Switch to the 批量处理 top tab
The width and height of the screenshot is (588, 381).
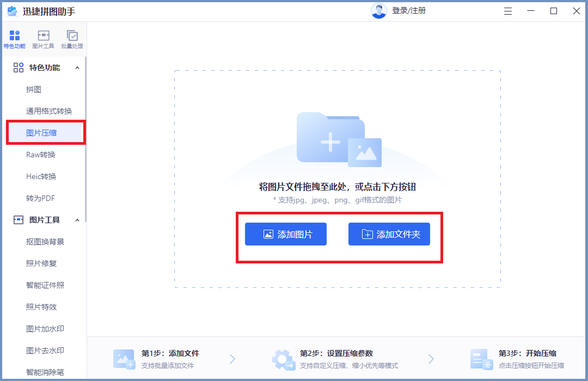(x=72, y=39)
